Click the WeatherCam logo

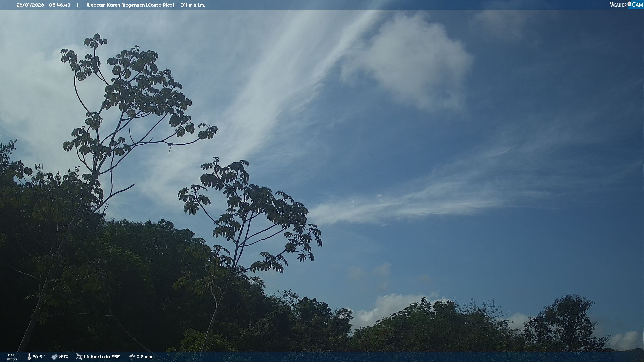coord(626,5)
